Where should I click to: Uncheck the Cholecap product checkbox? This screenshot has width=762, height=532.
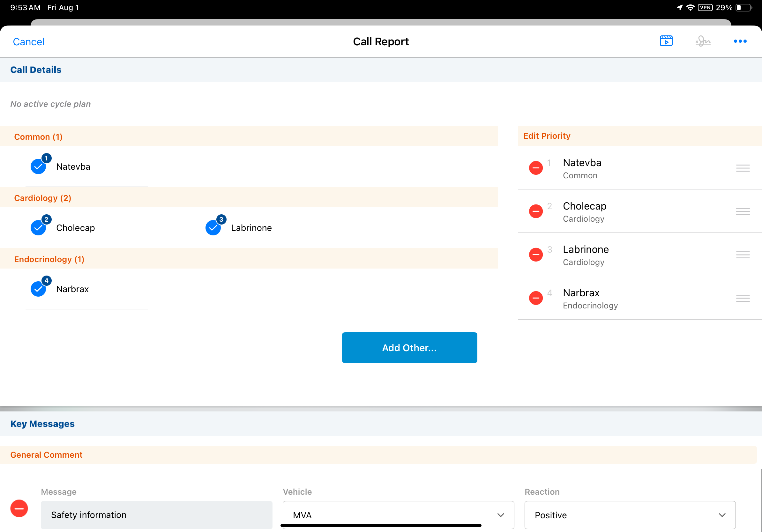pos(39,228)
